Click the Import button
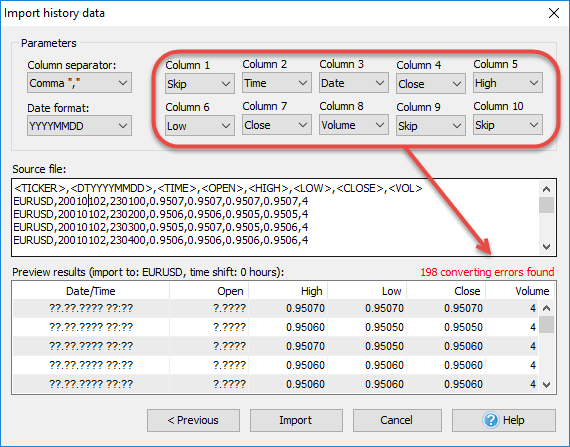The height and width of the screenshot is (447, 570). point(296,420)
